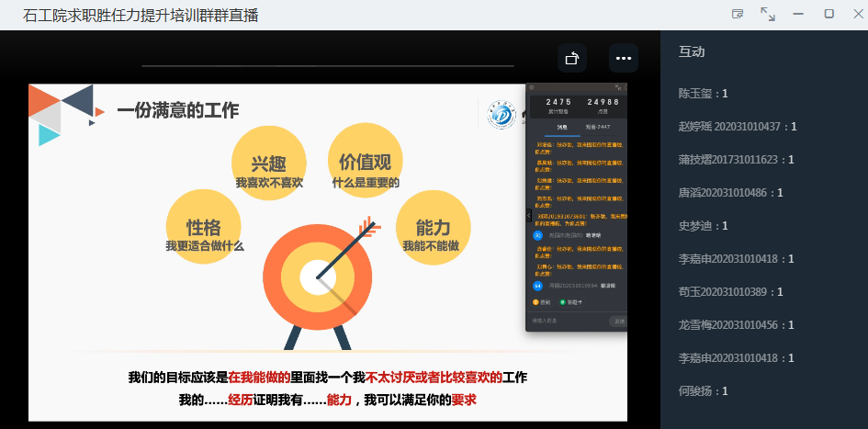Click the school logo on slide

502,115
